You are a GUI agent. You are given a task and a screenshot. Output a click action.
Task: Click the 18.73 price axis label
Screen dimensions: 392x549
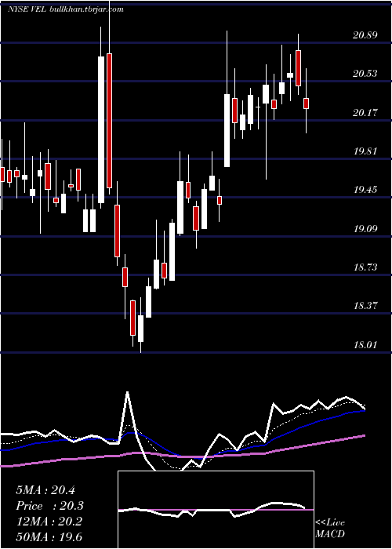click(365, 267)
